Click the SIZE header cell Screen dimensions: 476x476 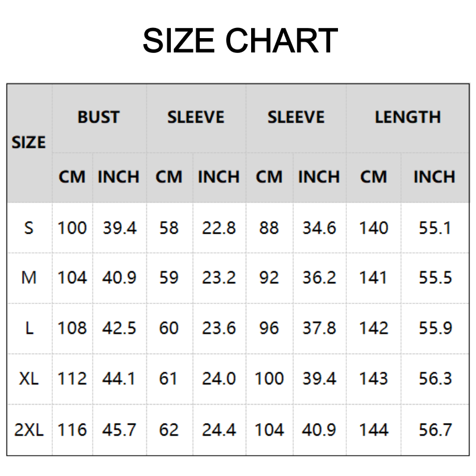point(29,143)
